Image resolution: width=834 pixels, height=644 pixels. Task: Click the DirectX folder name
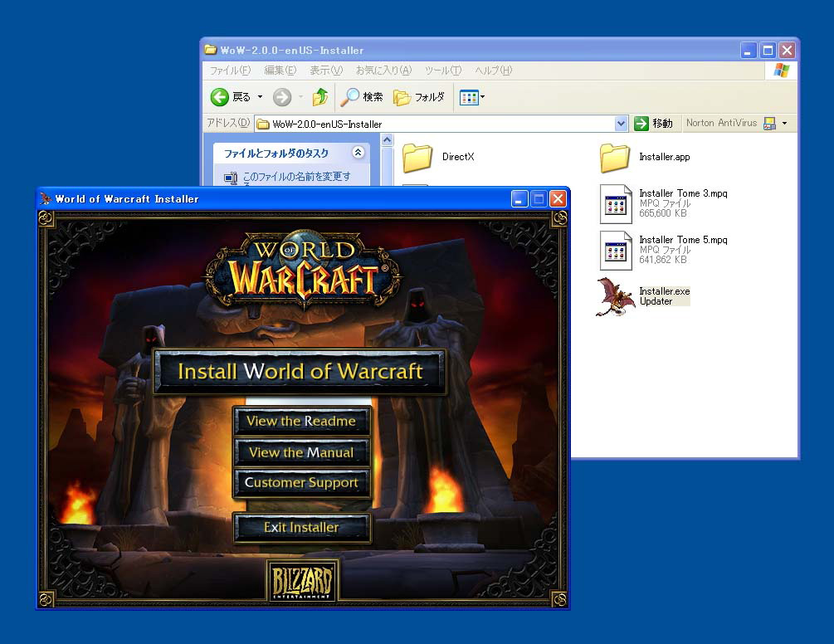(x=458, y=157)
